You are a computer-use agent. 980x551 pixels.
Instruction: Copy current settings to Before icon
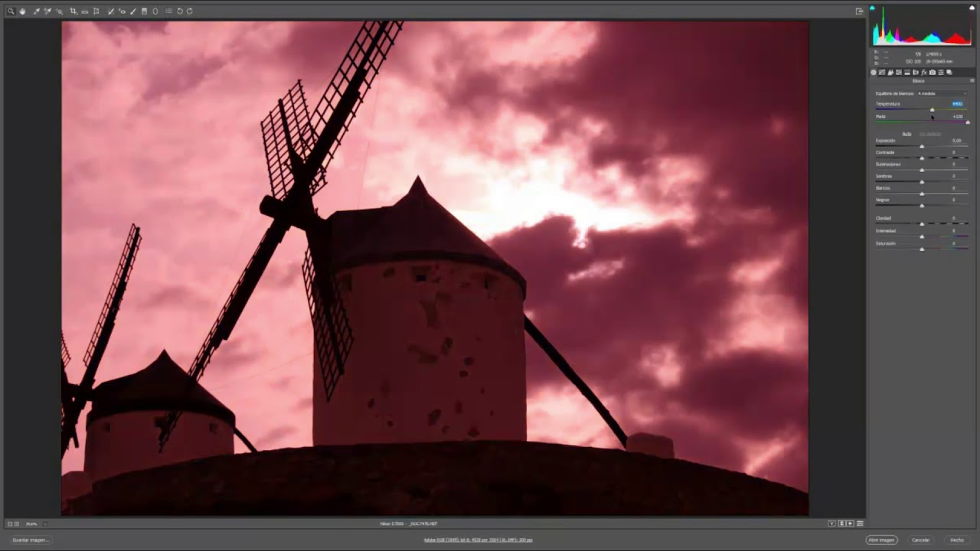click(x=850, y=523)
